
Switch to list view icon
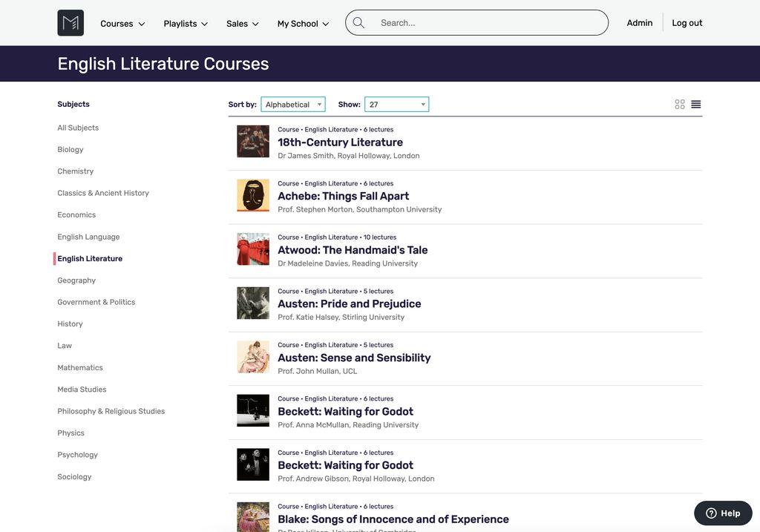pyautogui.click(x=696, y=104)
